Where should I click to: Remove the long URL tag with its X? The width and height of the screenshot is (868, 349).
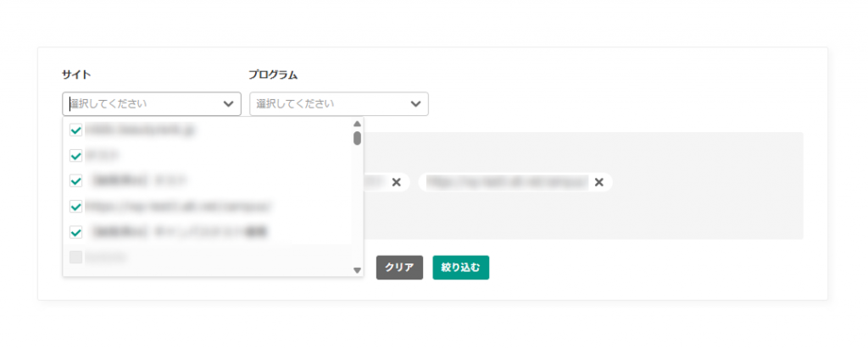(599, 182)
